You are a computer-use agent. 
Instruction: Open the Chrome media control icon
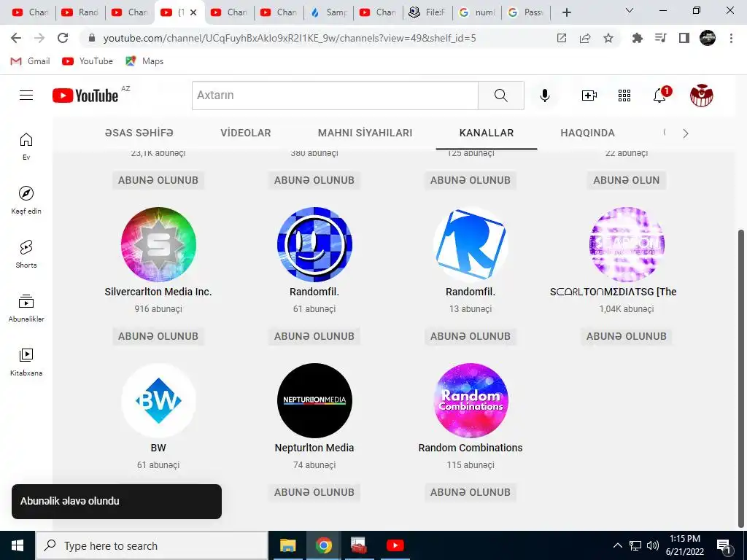coord(660,38)
